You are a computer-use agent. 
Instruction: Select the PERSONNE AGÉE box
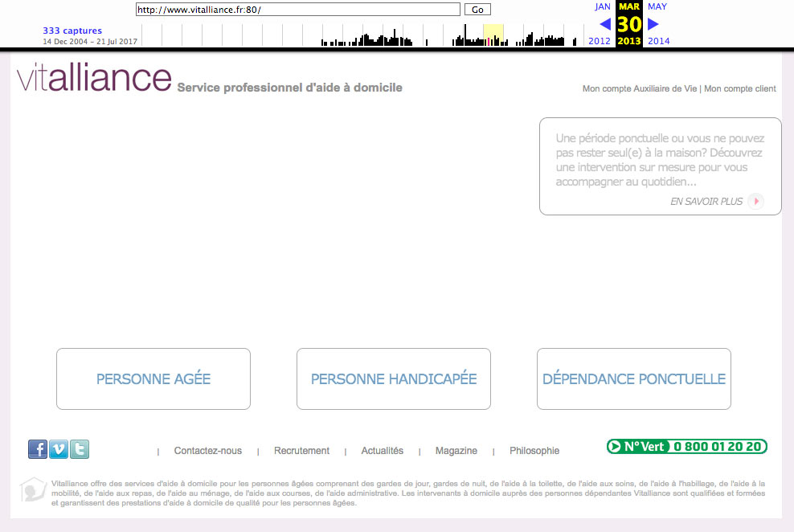153,379
